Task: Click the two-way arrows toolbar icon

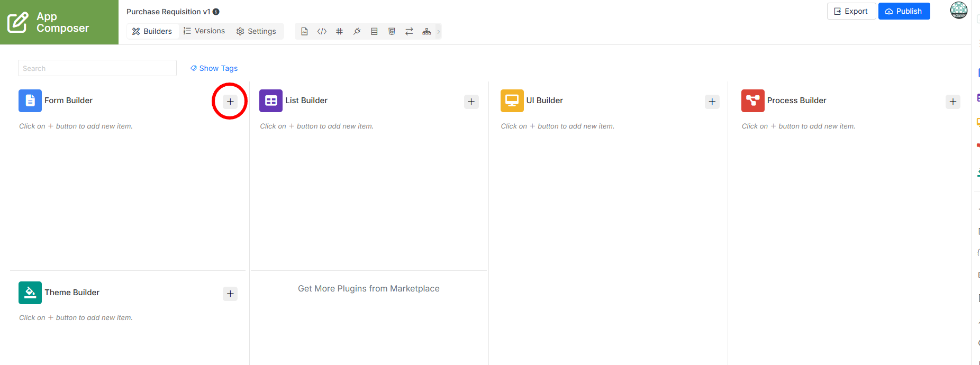Action: [x=409, y=32]
